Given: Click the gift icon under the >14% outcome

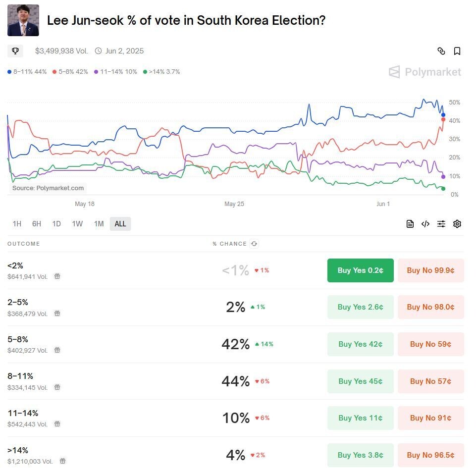Looking at the screenshot, I should point(62,461).
